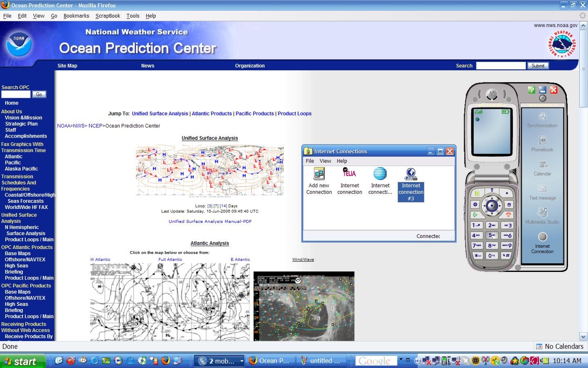Tap the 0 key on phone keypad

click(x=492, y=255)
